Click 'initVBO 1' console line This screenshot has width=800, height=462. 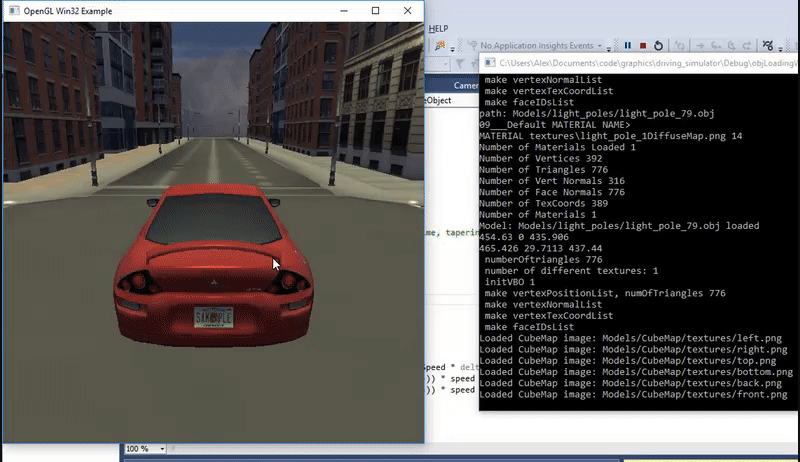point(510,282)
